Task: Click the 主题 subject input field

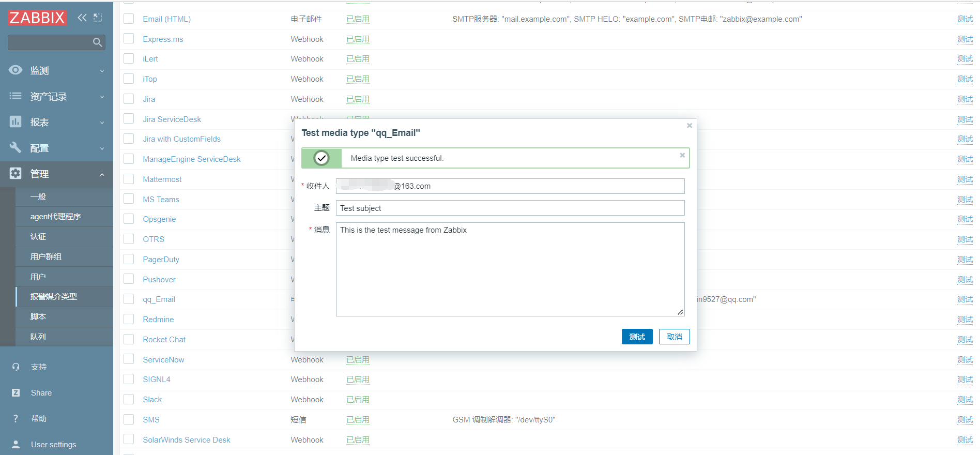Action: 510,208
